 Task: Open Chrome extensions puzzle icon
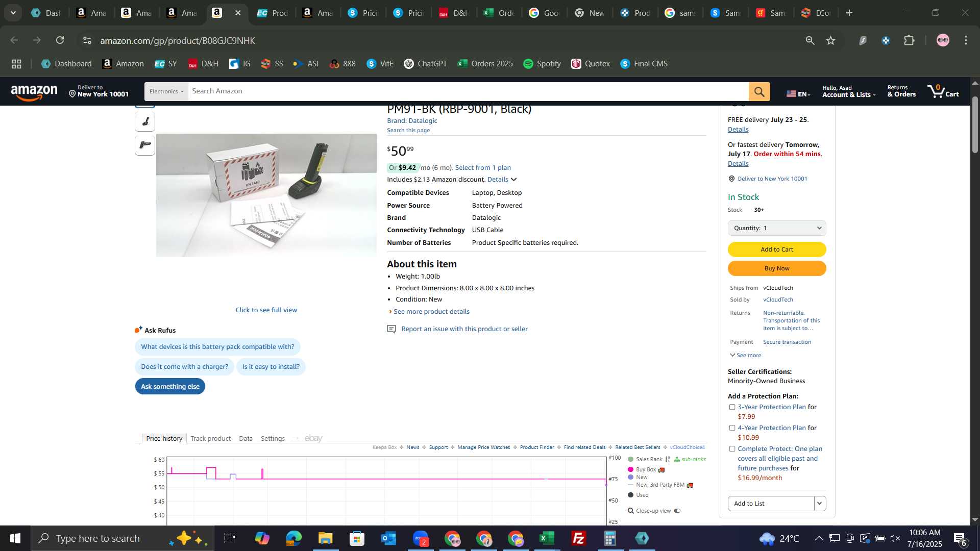click(909, 40)
